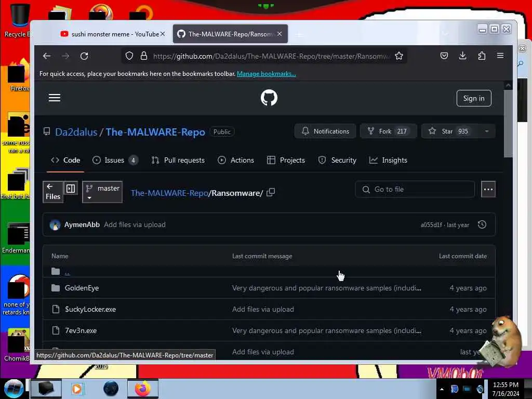Expand the Star lists dropdown arrow
Image resolution: width=532 pixels, height=399 pixels.
coord(486,131)
